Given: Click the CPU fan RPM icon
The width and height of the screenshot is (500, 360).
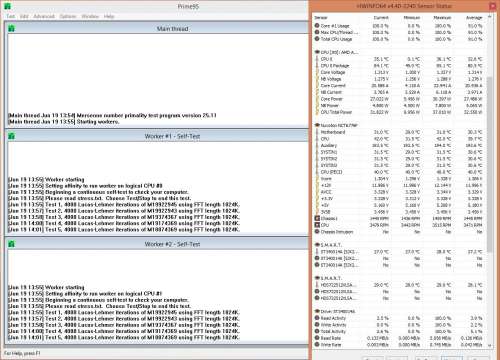Looking at the screenshot, I should 317,225.
